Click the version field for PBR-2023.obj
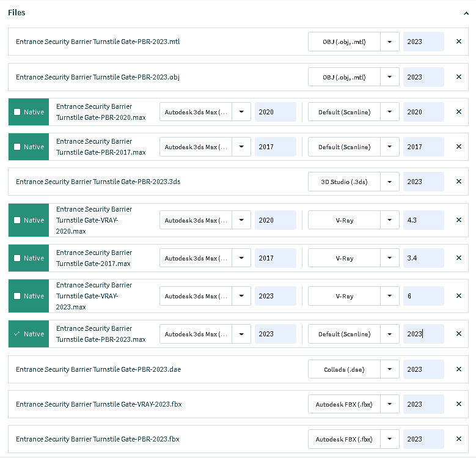 point(423,77)
